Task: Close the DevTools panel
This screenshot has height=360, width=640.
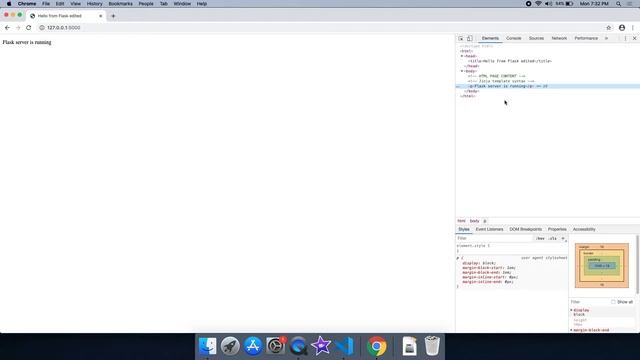Action: (x=634, y=38)
